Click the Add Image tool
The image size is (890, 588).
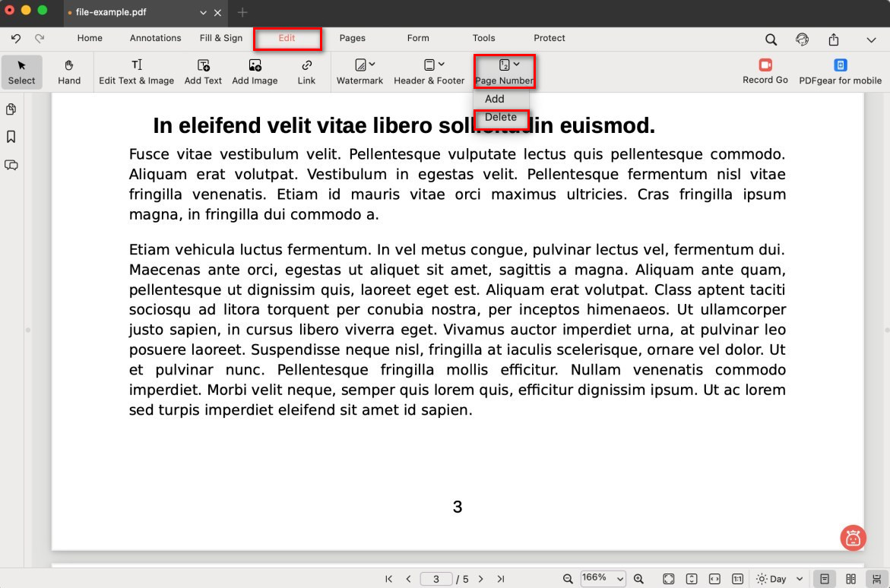(x=255, y=71)
